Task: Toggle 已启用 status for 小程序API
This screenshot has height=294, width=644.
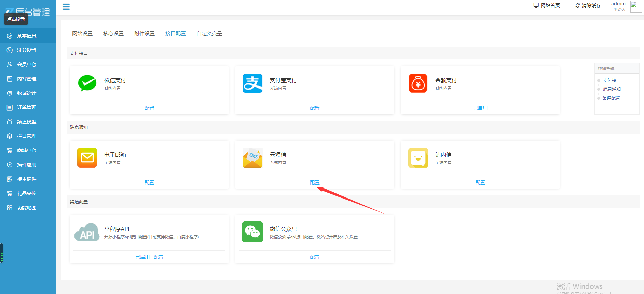Action: [142, 257]
